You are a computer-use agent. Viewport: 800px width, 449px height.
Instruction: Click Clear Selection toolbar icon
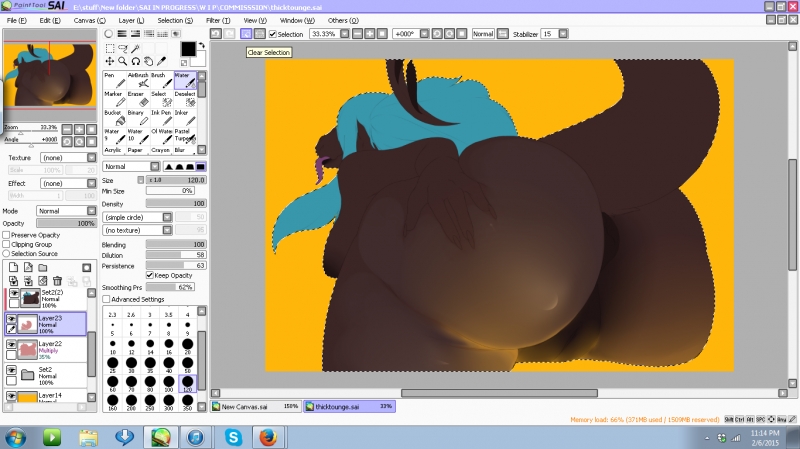tap(246, 34)
